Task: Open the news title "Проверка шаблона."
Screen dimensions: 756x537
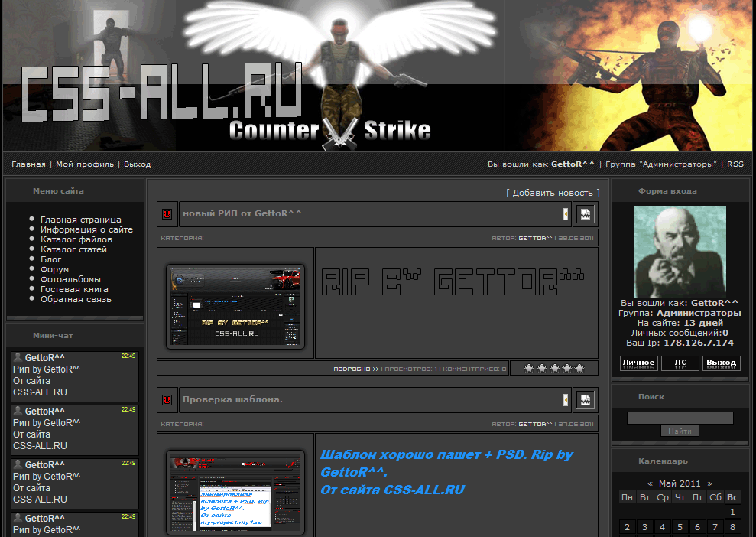Action: click(233, 399)
